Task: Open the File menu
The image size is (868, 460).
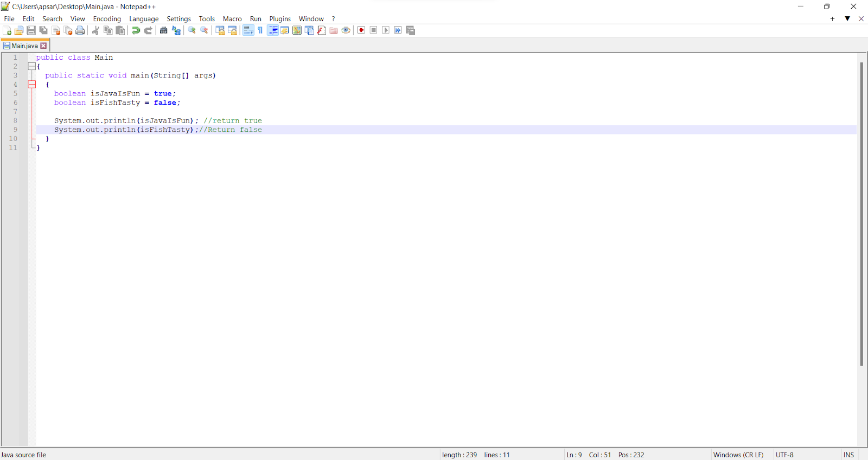Action: click(9, 19)
